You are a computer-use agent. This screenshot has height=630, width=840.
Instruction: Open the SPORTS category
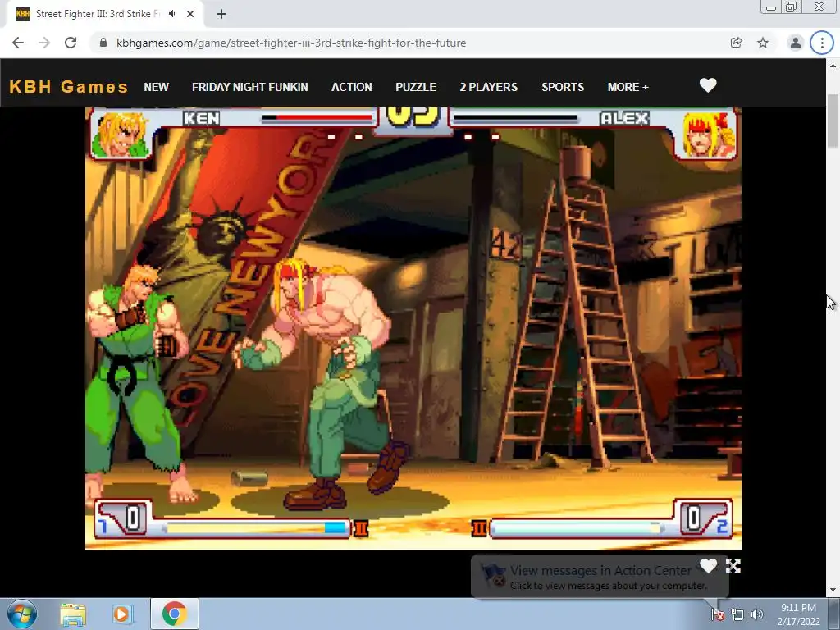[x=563, y=87]
